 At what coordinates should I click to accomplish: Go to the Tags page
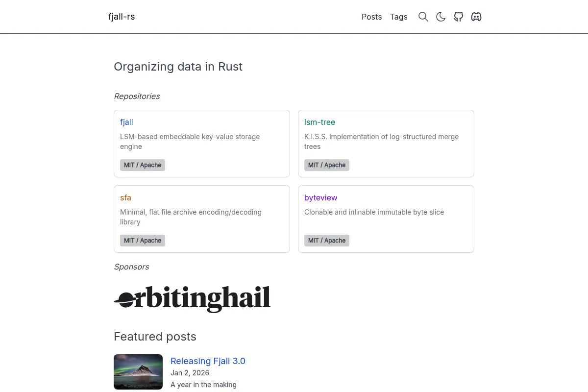[399, 17]
